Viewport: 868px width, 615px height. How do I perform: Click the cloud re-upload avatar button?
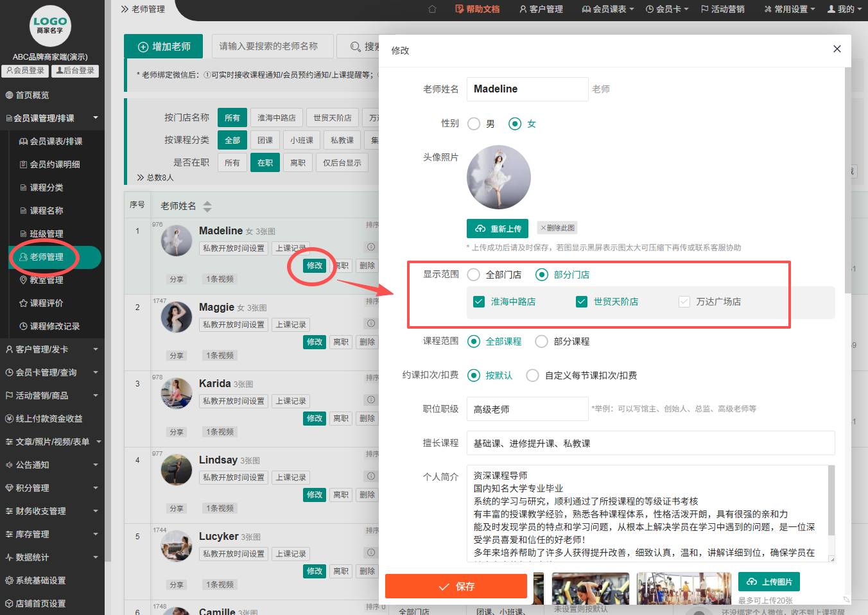pyautogui.click(x=498, y=229)
